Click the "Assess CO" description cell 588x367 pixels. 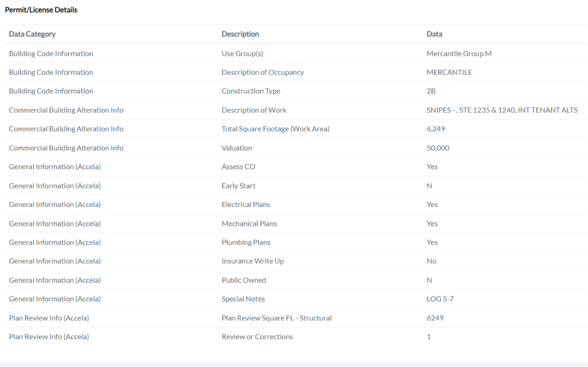point(238,167)
